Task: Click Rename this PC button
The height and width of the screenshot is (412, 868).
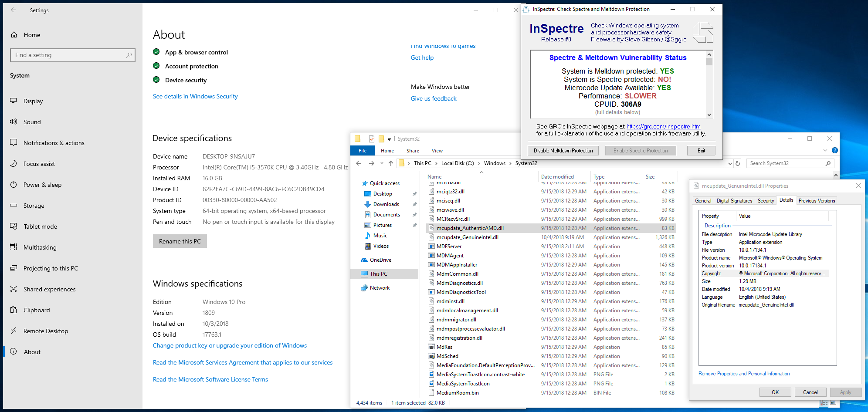Action: [180, 241]
